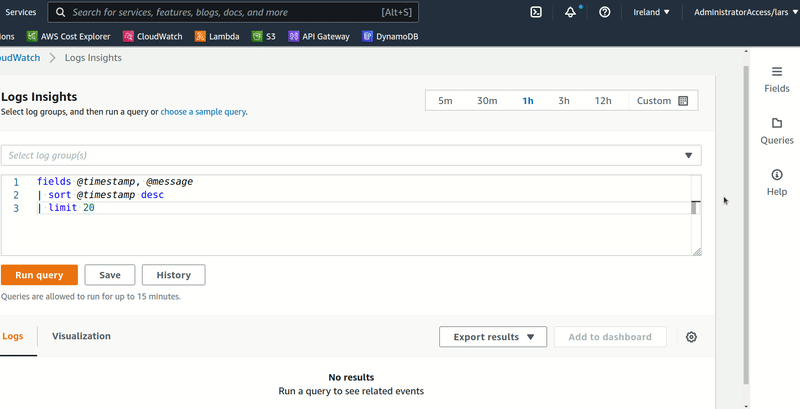Open AWS Cost Explorer shortcut icon

point(33,36)
